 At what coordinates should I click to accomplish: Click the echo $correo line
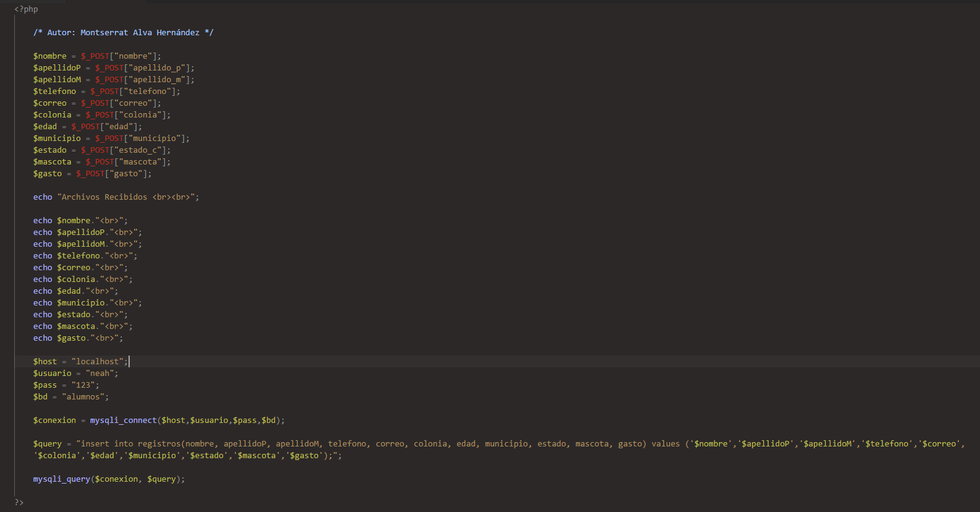[x=81, y=268]
